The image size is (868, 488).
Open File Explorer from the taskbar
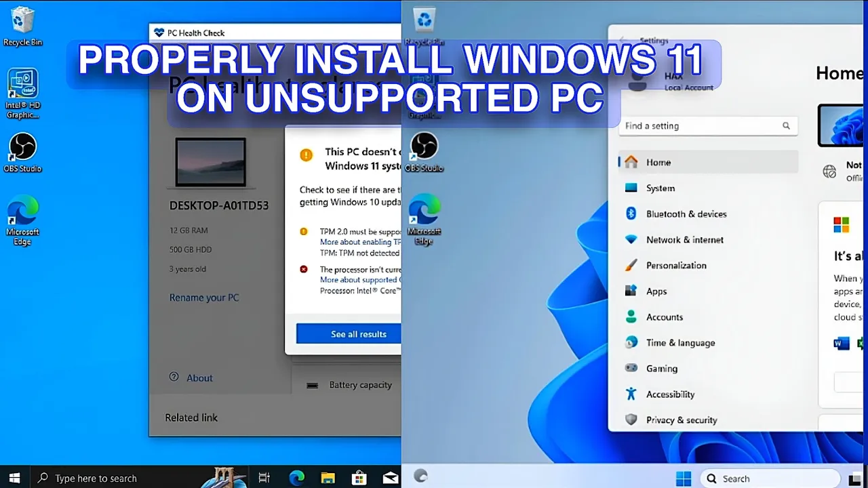(x=328, y=478)
